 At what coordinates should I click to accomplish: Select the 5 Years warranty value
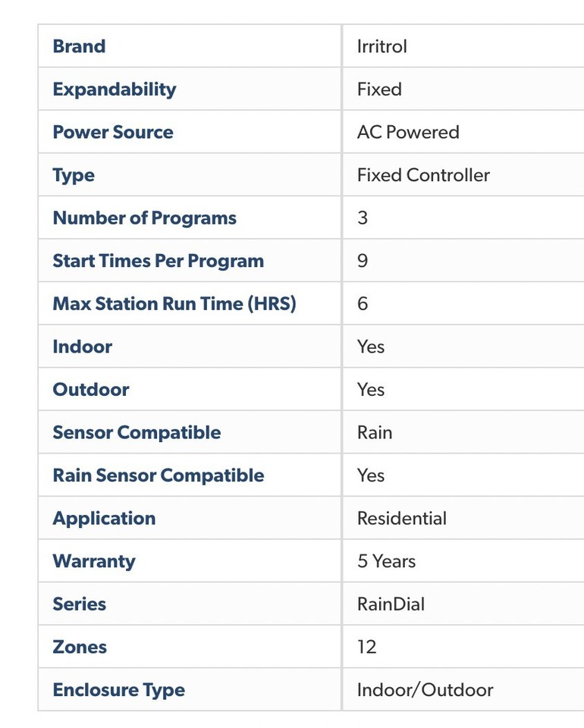387,561
